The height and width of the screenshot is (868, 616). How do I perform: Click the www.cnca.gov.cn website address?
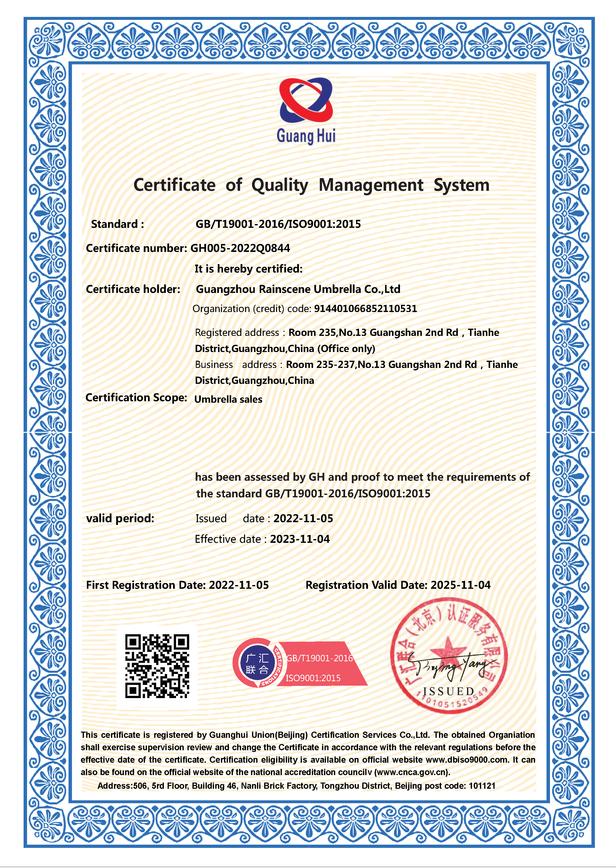point(412,772)
